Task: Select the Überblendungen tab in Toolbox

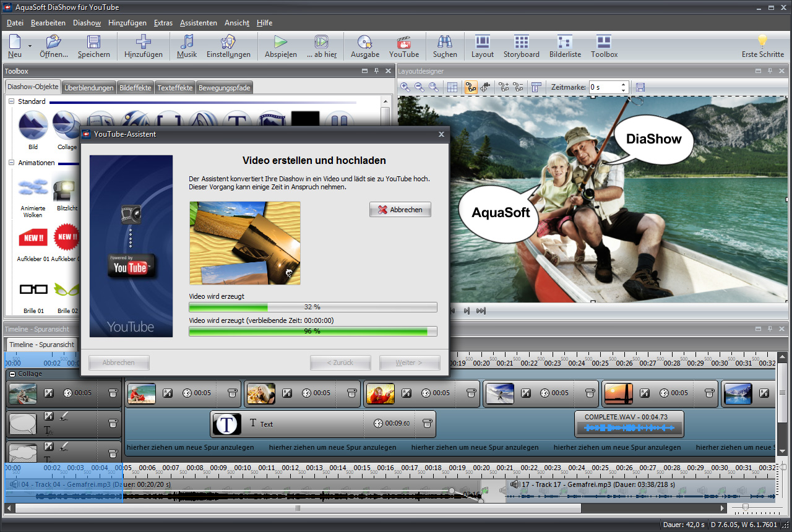Action: click(89, 88)
